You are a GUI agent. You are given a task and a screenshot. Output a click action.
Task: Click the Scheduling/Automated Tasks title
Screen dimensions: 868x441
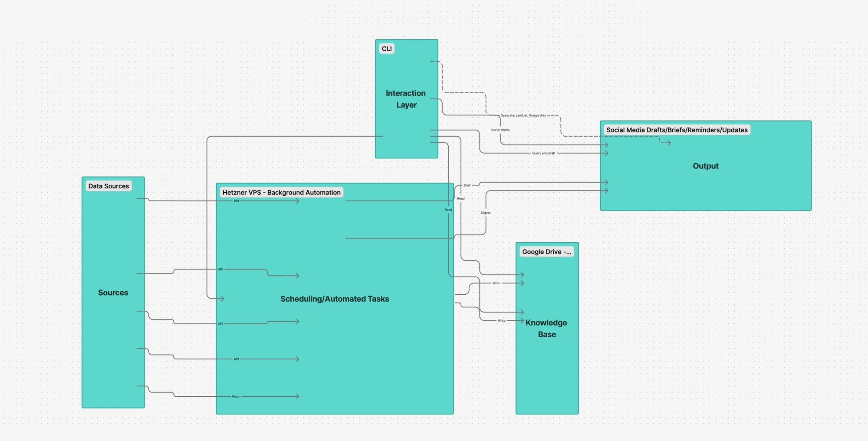(335, 299)
